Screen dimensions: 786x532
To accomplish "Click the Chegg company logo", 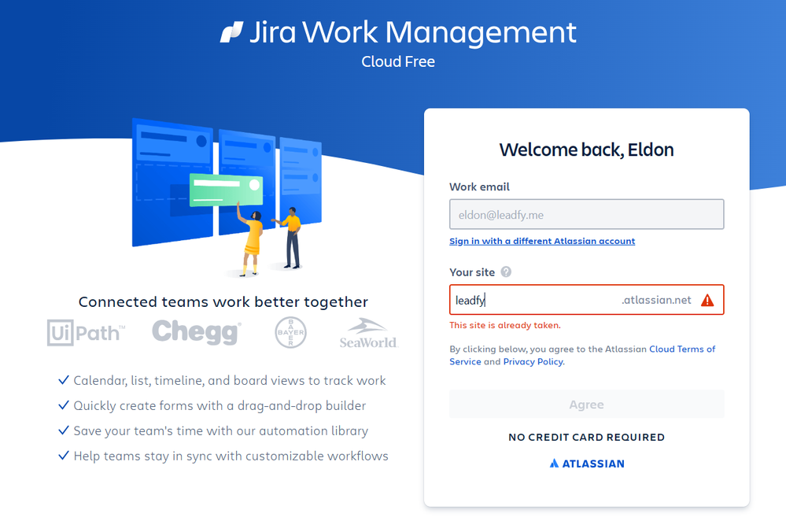I will coord(197,332).
